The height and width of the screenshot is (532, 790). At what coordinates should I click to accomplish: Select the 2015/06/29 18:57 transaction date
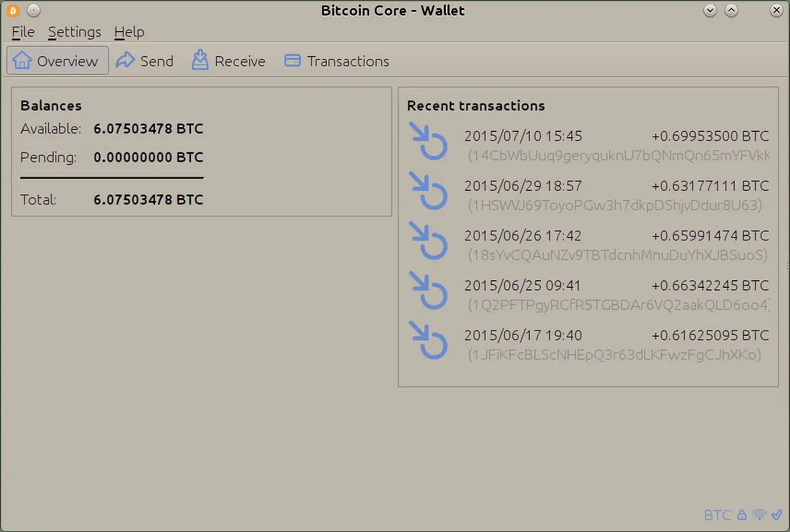tap(523, 186)
